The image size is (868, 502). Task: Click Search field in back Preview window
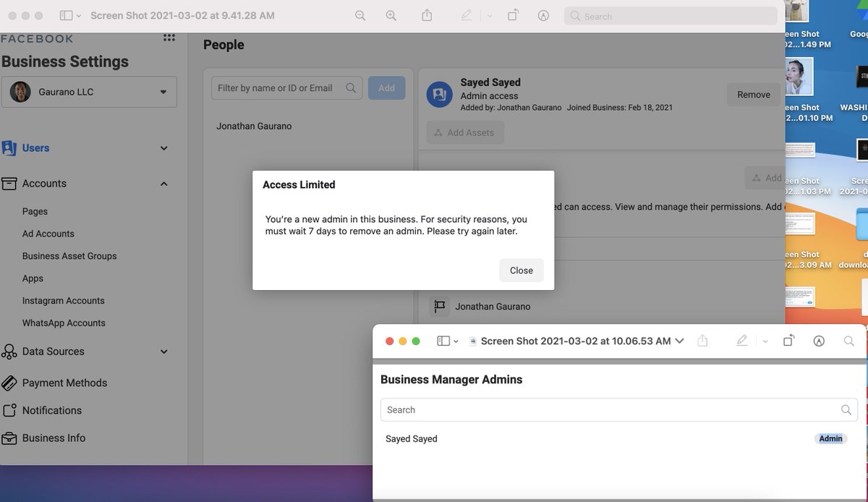tap(671, 16)
